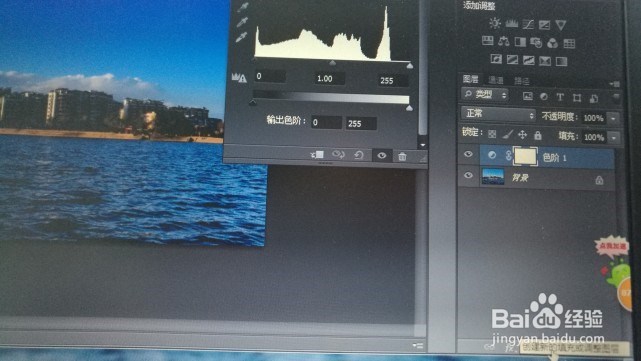Toggle filter for pixel layers
The width and height of the screenshot is (641, 361).
(528, 96)
